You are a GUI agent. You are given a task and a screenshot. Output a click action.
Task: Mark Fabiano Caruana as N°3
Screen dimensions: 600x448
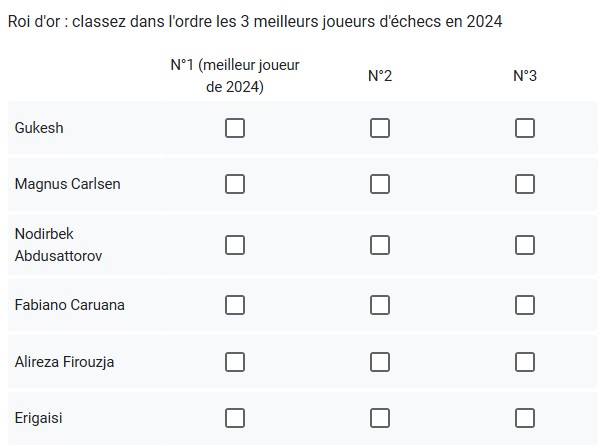(x=525, y=305)
